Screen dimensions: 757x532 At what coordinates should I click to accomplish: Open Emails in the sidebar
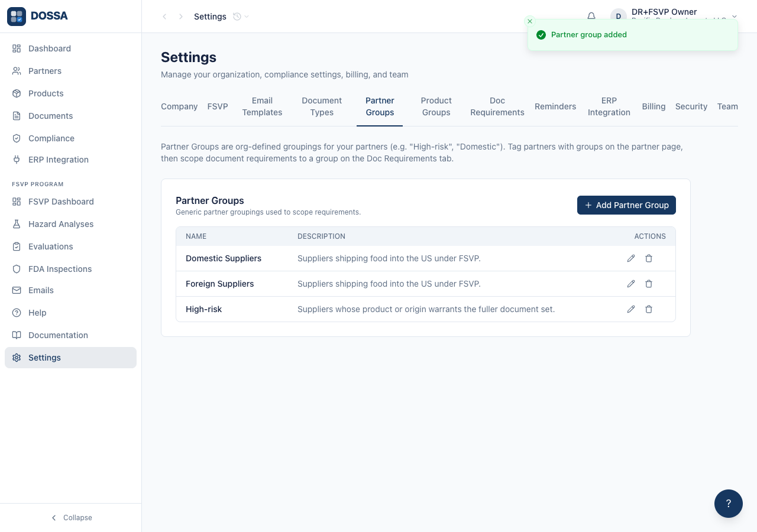70,290
